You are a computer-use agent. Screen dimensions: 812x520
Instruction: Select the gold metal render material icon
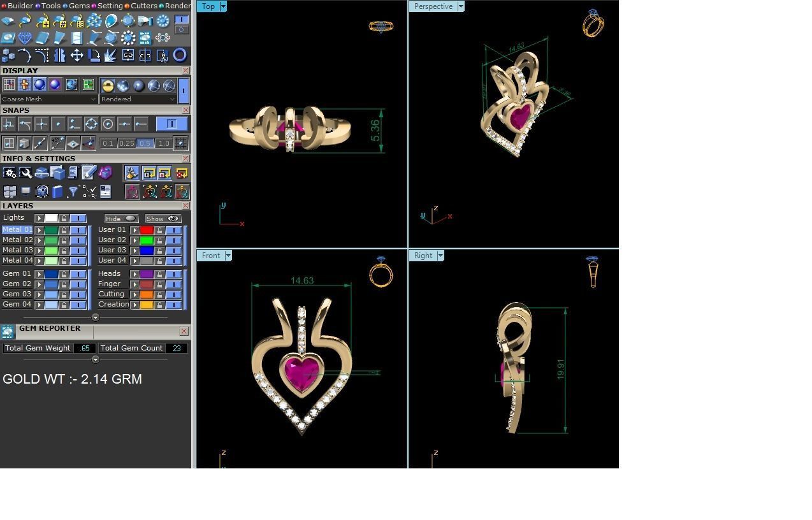108,85
